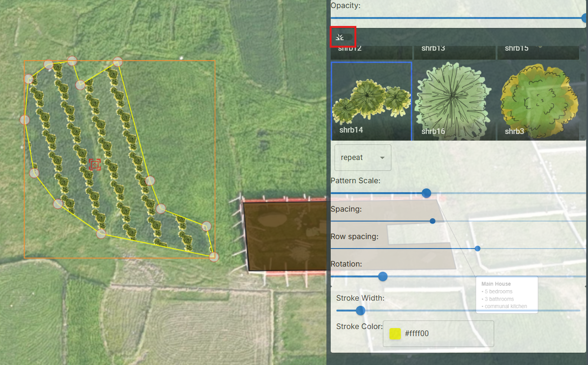588x365 pixels.
Task: Select the shrb3 plant thumbnail
Action: 538,101
